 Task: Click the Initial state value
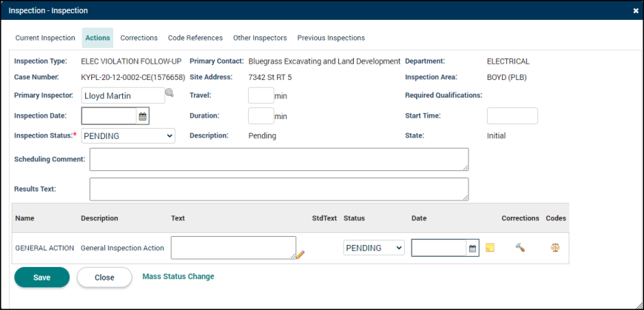[x=496, y=135]
